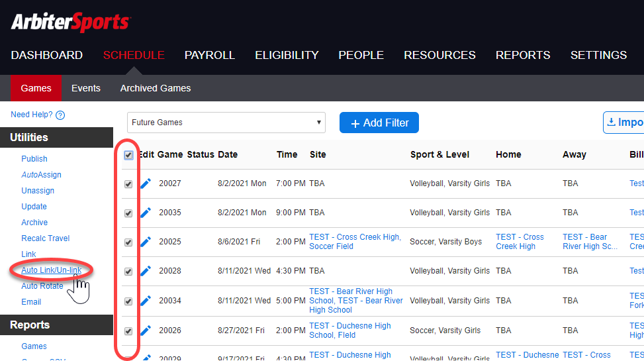Click home team TEST - Cross Creek High

520,242
